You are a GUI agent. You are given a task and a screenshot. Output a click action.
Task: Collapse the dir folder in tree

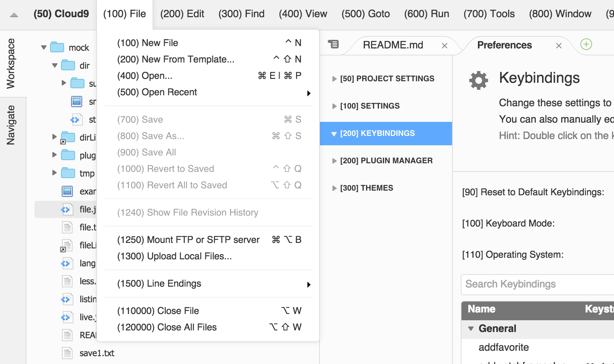(x=55, y=66)
